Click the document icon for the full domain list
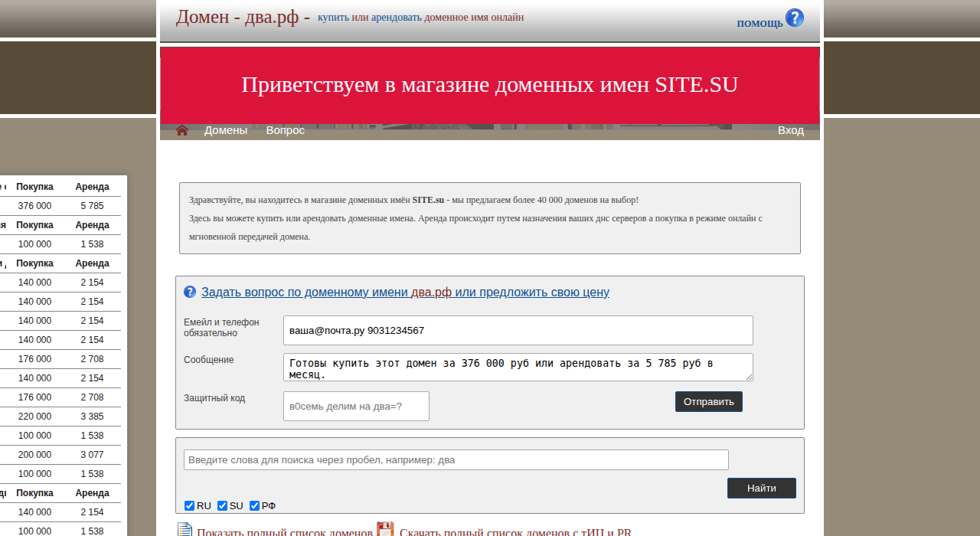This screenshot has width=980, height=536. click(185, 530)
